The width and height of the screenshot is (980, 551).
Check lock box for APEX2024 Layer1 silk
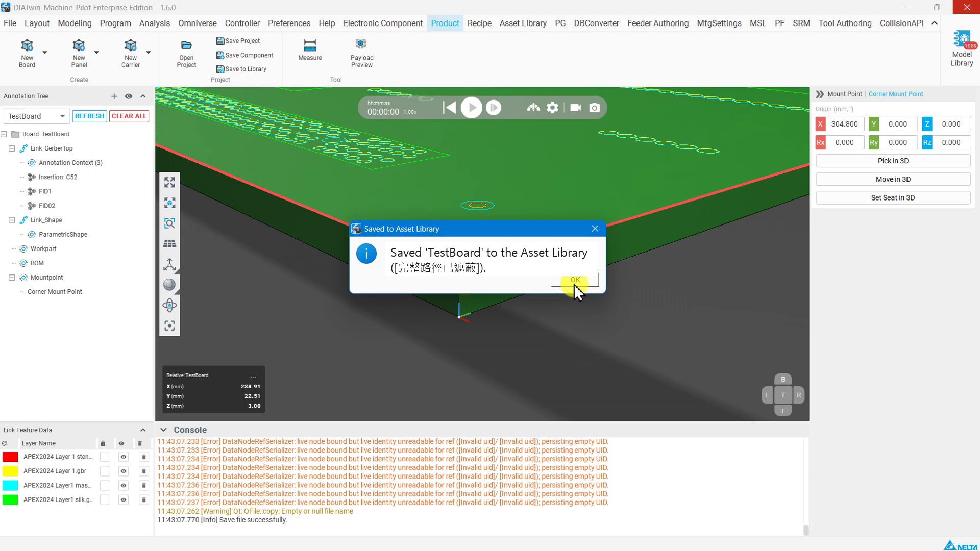click(105, 500)
